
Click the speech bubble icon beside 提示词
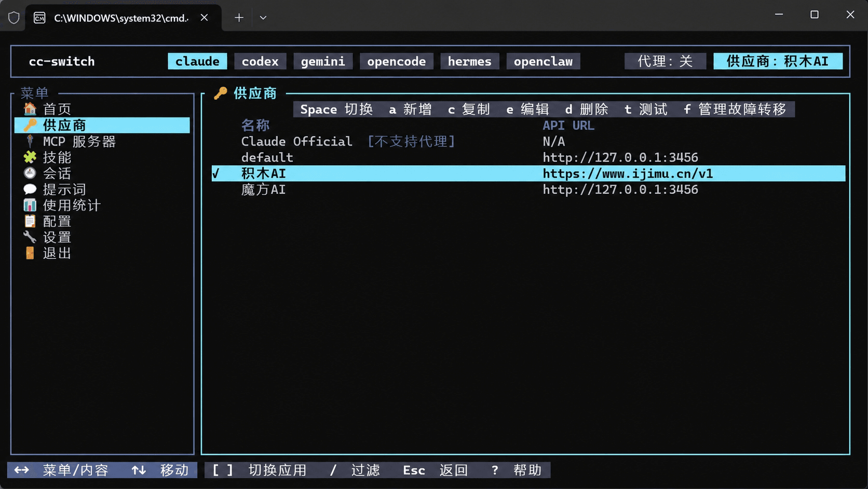[30, 189]
